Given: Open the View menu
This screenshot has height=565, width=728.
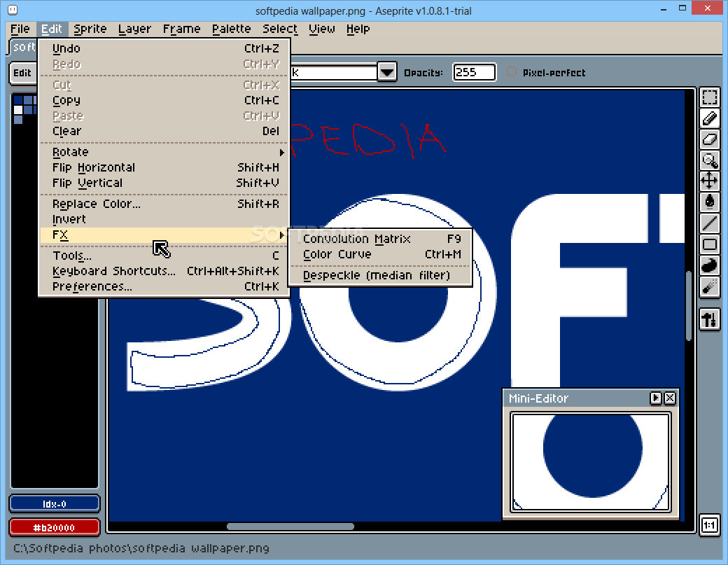Looking at the screenshot, I should (322, 29).
